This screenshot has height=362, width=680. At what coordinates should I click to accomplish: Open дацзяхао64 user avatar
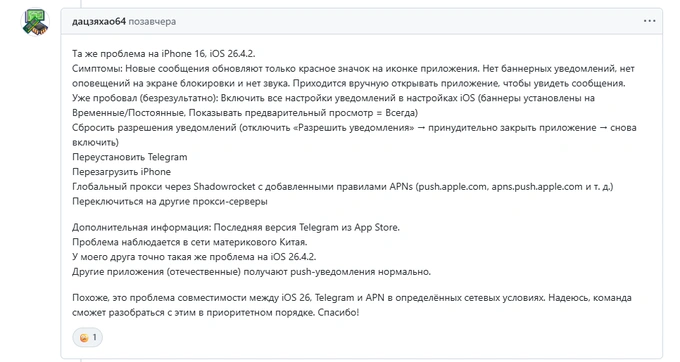click(35, 22)
